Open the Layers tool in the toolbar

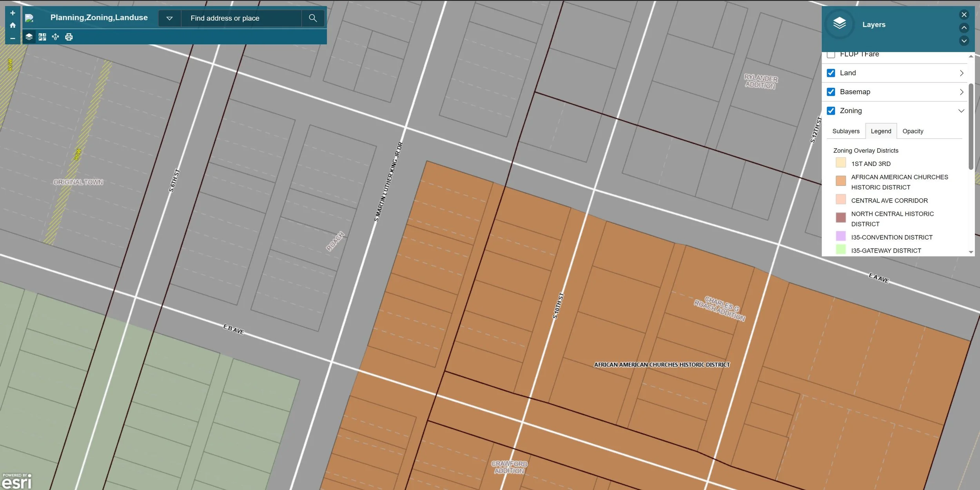pos(29,36)
